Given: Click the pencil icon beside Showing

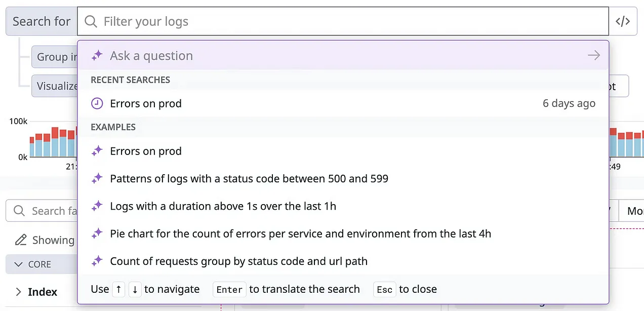Looking at the screenshot, I should click(x=21, y=240).
